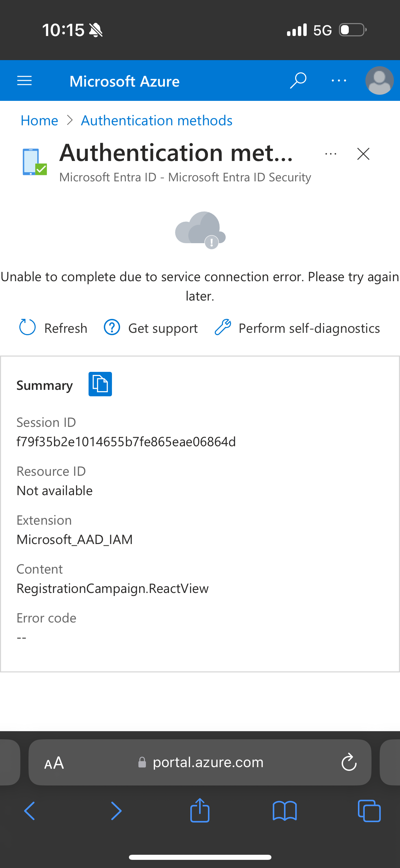Go forward in Safari

coord(116,811)
